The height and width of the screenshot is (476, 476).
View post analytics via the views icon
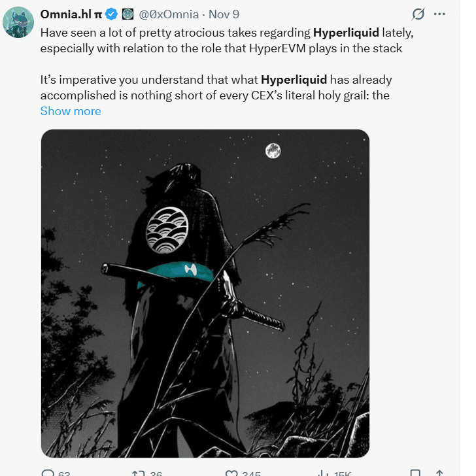point(322,473)
